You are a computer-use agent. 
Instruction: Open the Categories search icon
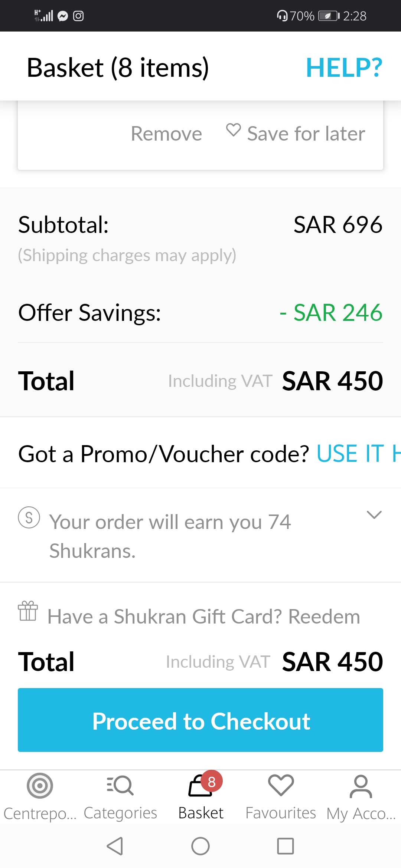[120, 785]
